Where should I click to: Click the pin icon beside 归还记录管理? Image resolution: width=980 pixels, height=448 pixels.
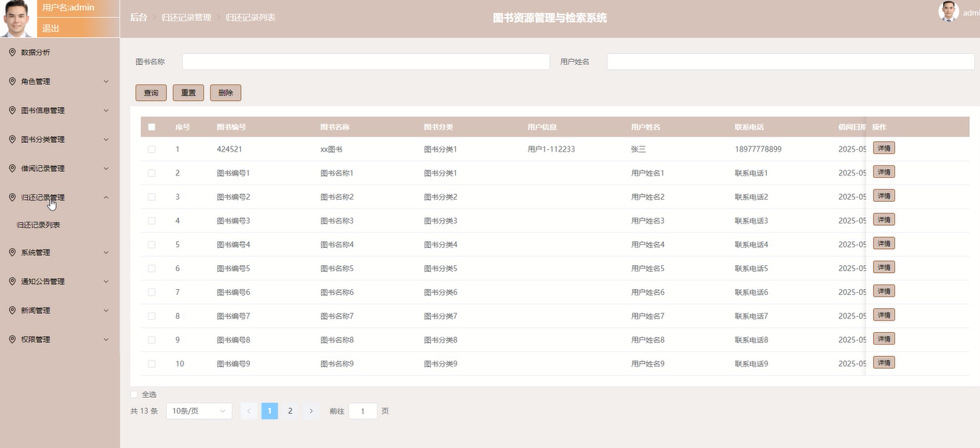coord(12,197)
